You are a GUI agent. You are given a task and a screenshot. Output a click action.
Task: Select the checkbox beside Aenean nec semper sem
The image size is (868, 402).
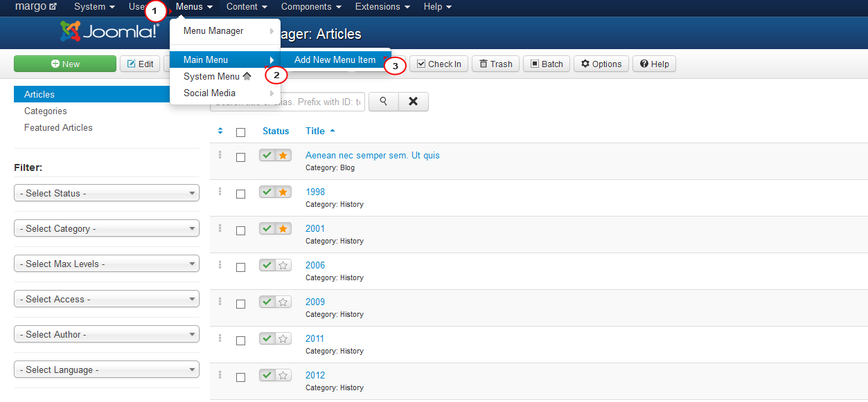(x=240, y=157)
